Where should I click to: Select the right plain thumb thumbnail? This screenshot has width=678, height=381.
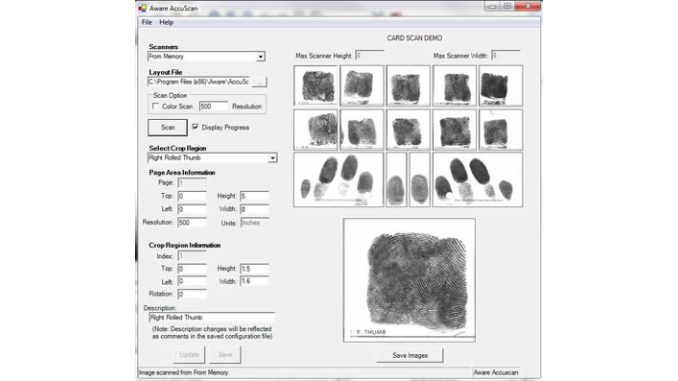pyautogui.click(x=419, y=179)
